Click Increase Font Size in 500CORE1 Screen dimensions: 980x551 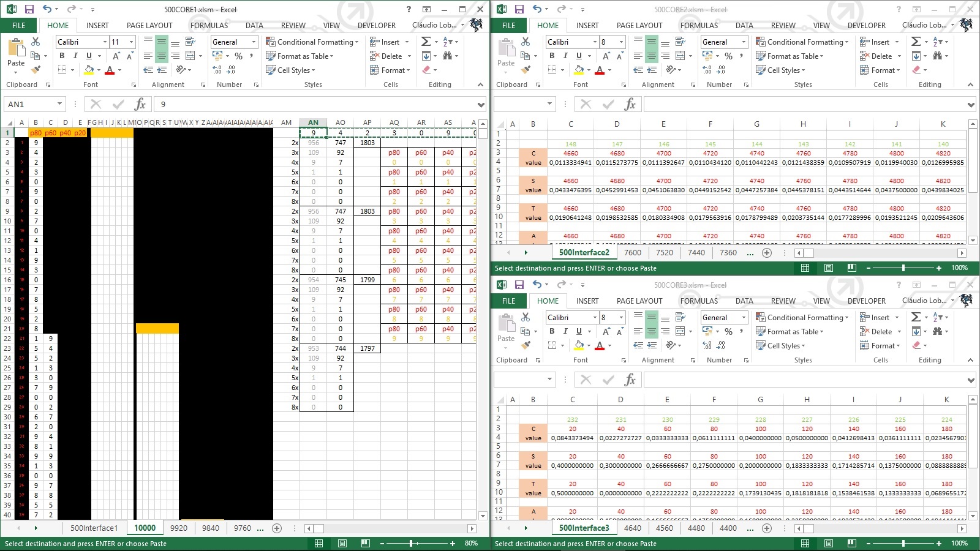click(116, 56)
